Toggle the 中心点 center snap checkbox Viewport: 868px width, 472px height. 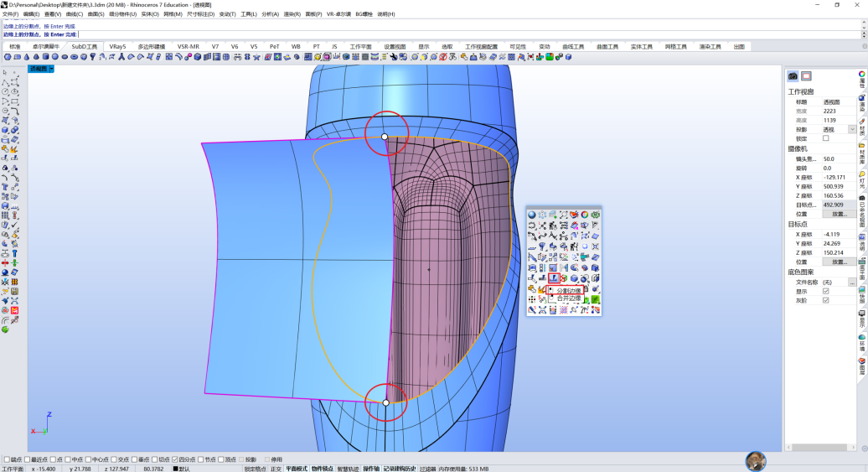pyautogui.click(x=89, y=459)
